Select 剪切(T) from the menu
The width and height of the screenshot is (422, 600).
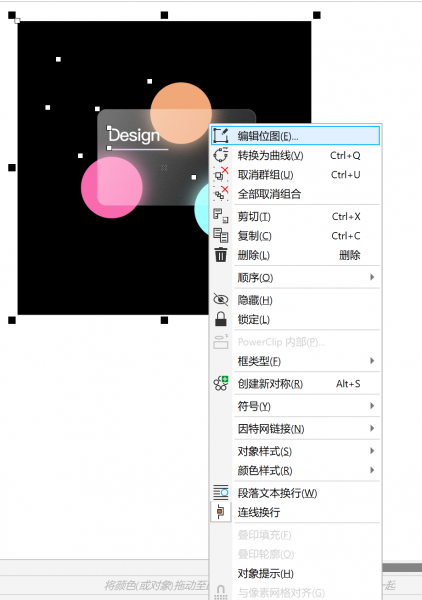(295, 217)
